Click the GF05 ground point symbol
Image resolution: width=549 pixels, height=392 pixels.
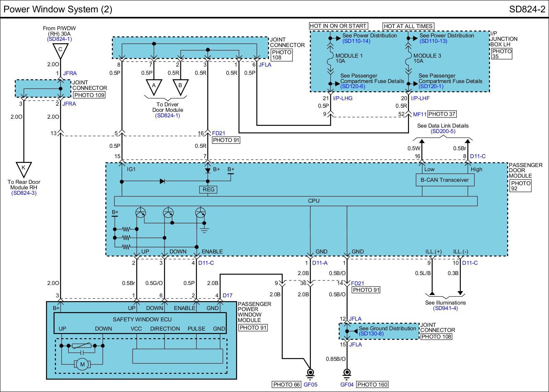click(x=311, y=372)
